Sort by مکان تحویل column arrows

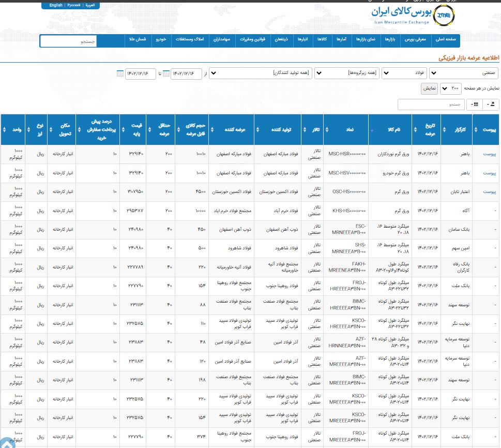pos(51,129)
